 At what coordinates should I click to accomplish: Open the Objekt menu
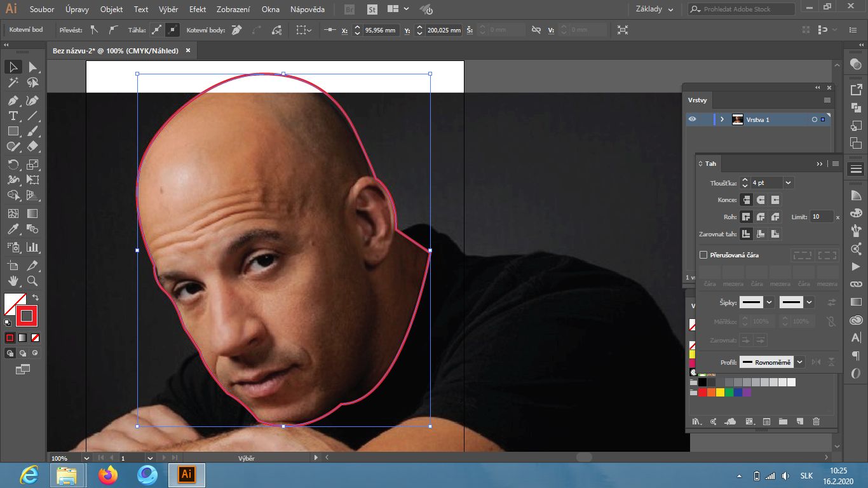pyautogui.click(x=111, y=10)
